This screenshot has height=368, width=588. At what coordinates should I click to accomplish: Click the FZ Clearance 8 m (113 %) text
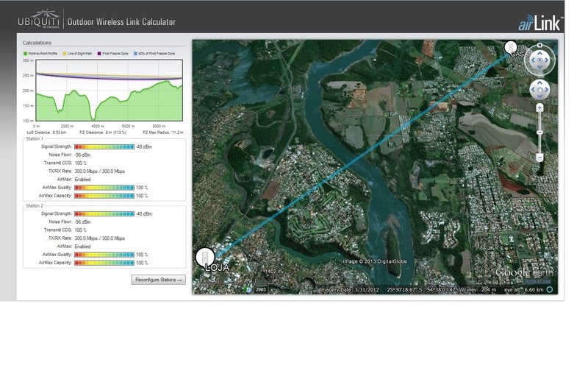tap(103, 132)
